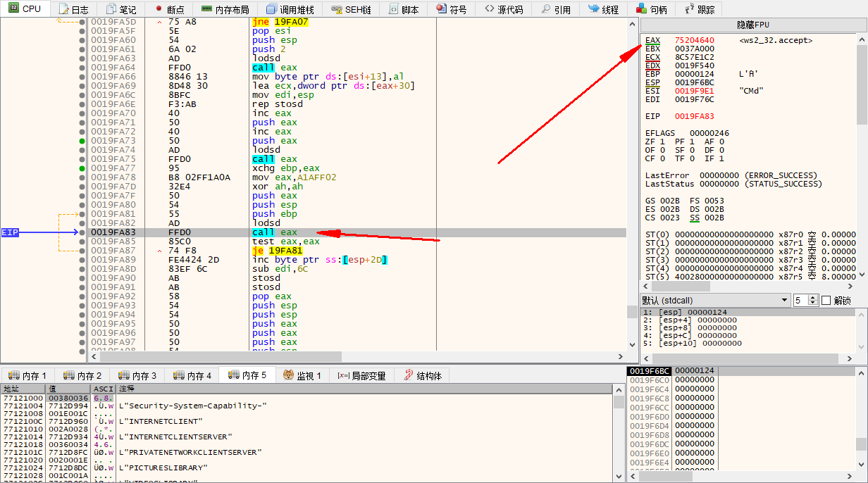Viewport: 868px width, 483px height.
Task: Open the 引用 references magnifier icon
Action: (x=546, y=9)
